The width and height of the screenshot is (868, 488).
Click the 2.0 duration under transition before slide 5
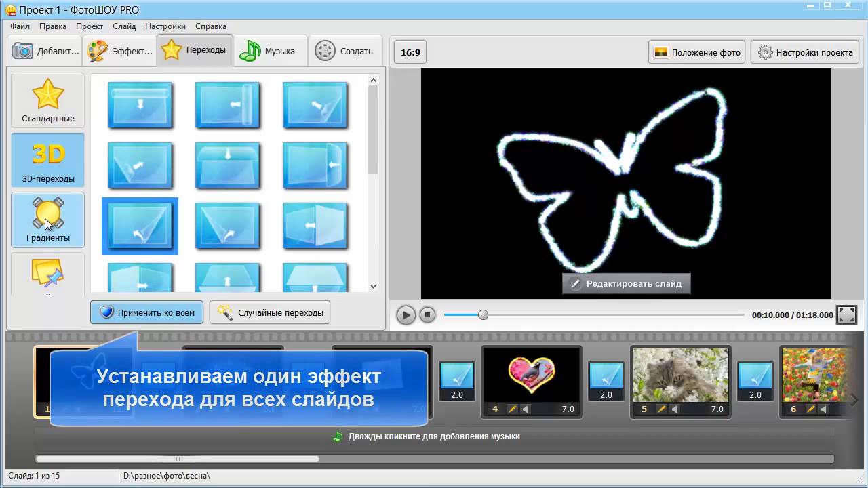click(606, 394)
